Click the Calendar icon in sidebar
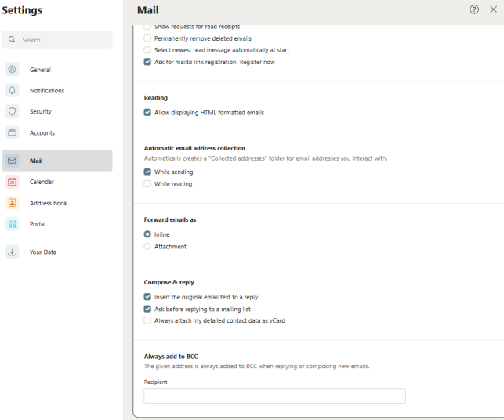The width and height of the screenshot is (504, 420). tap(12, 182)
